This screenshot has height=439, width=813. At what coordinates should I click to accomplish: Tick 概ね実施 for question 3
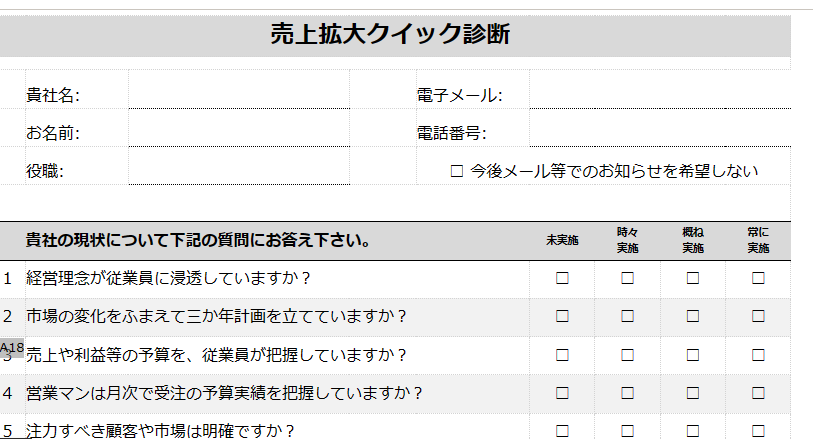(x=693, y=355)
